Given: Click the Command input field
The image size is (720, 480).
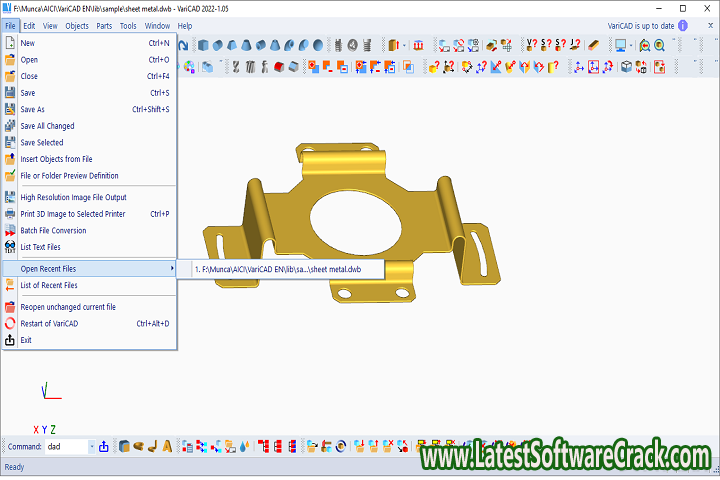Looking at the screenshot, I should coord(65,446).
